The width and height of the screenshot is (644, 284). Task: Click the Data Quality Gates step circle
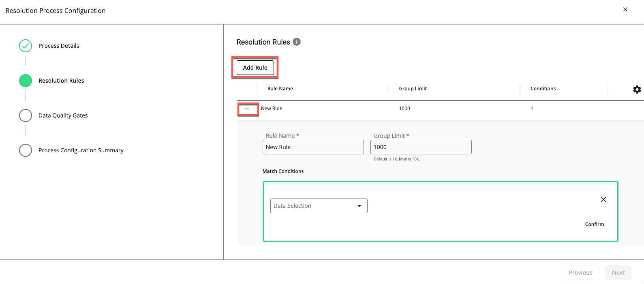click(26, 115)
